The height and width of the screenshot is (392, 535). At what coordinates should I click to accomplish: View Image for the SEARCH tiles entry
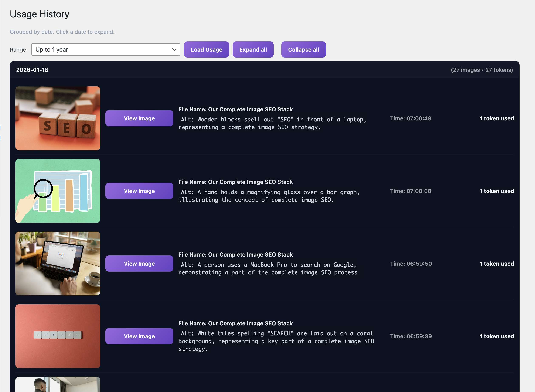click(x=139, y=336)
